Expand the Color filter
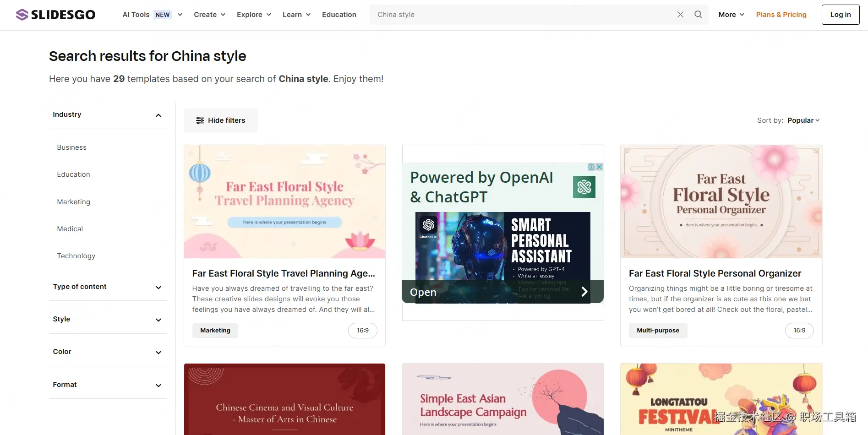 click(x=108, y=352)
